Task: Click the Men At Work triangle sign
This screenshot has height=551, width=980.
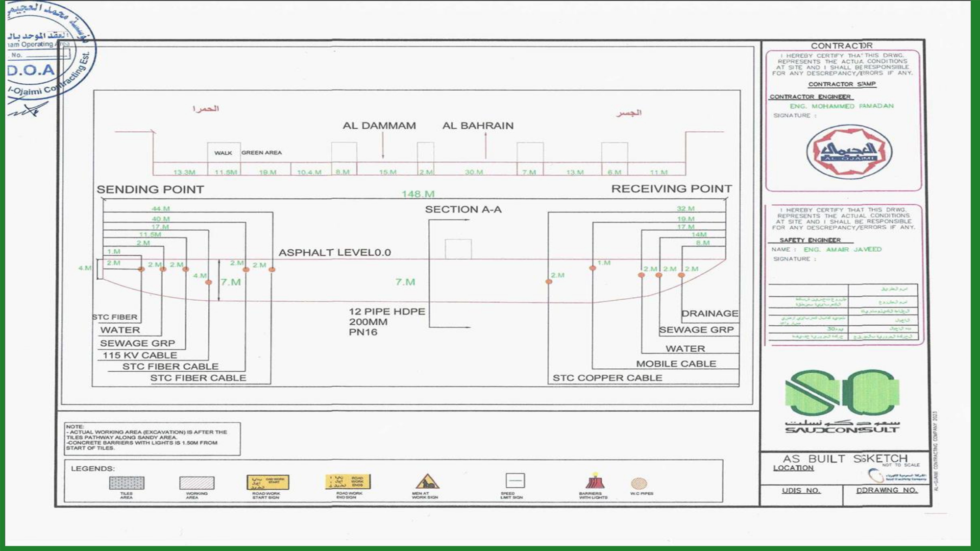Action: (x=427, y=482)
